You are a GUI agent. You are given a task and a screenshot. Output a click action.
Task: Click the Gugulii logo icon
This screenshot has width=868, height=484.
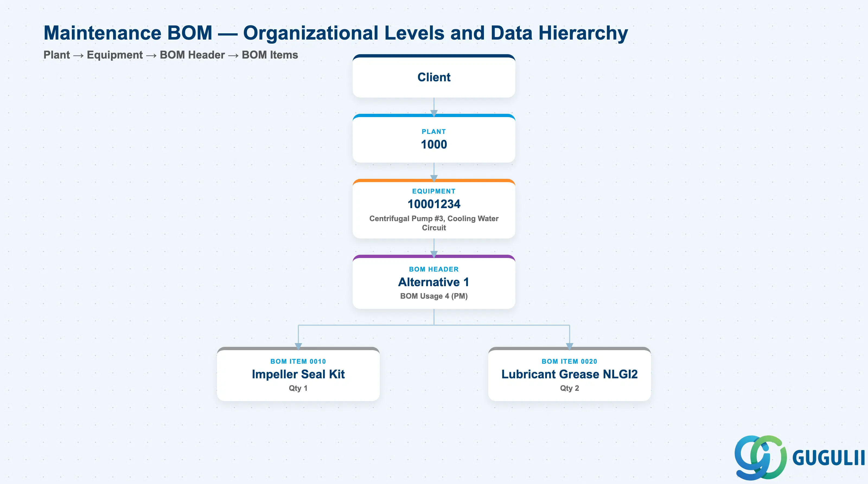click(761, 457)
